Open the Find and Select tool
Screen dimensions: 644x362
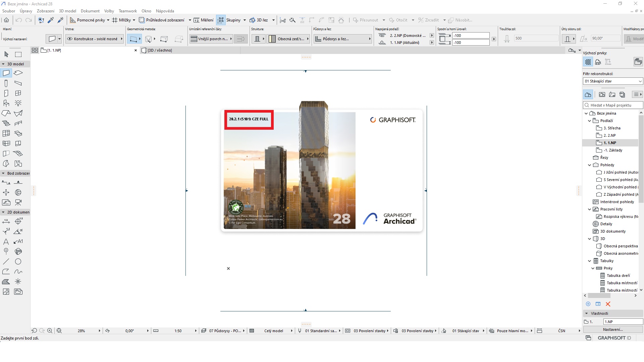tap(41, 20)
